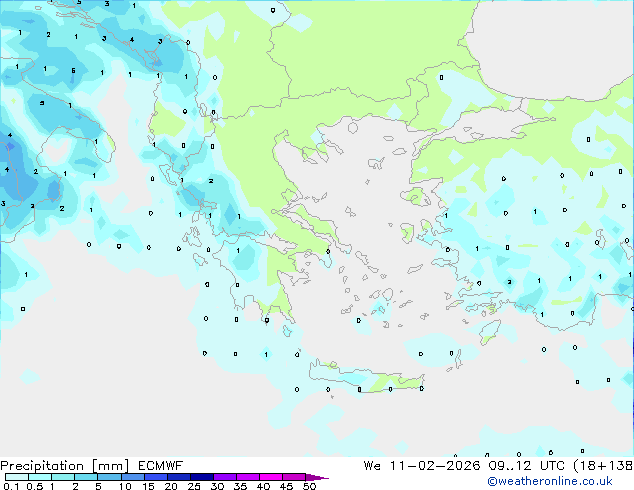Click the above-50 mm legend arrow tip
The image size is (634, 490).
317,477
